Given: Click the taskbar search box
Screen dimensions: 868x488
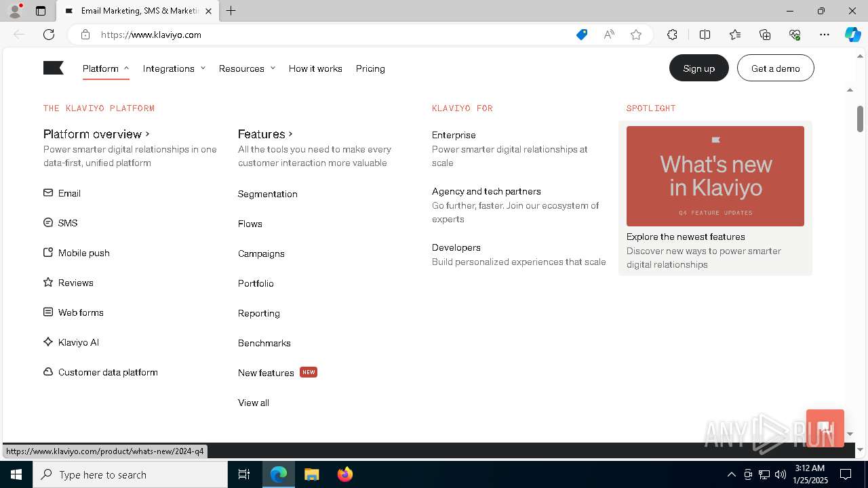Looking at the screenshot, I should coord(130,474).
